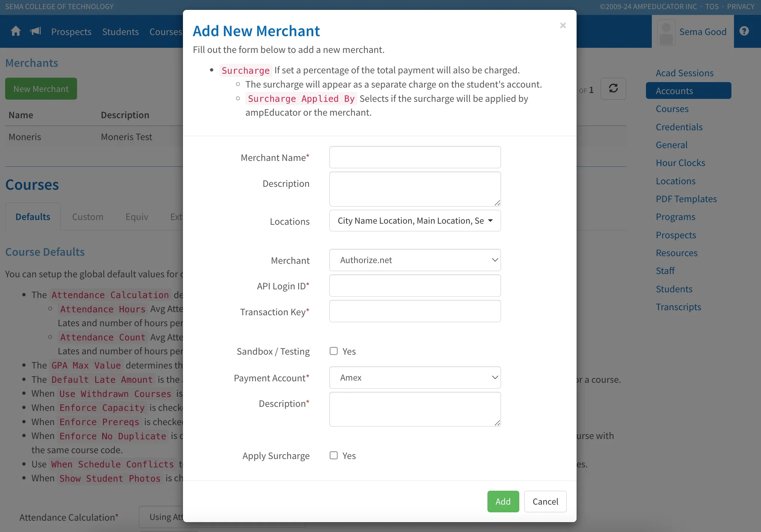Image resolution: width=761 pixels, height=532 pixels.
Task: Click the home icon in navbar
Action: point(16,31)
